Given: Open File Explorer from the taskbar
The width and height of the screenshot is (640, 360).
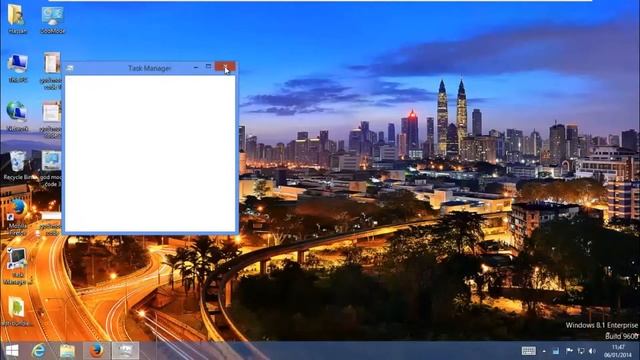Looking at the screenshot, I should coord(67,351).
